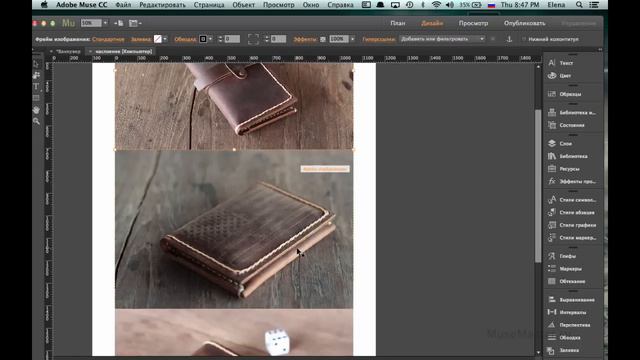Open the Эффекты прокрутки fx panel
The height and width of the screenshot is (360, 640).
tap(573, 181)
